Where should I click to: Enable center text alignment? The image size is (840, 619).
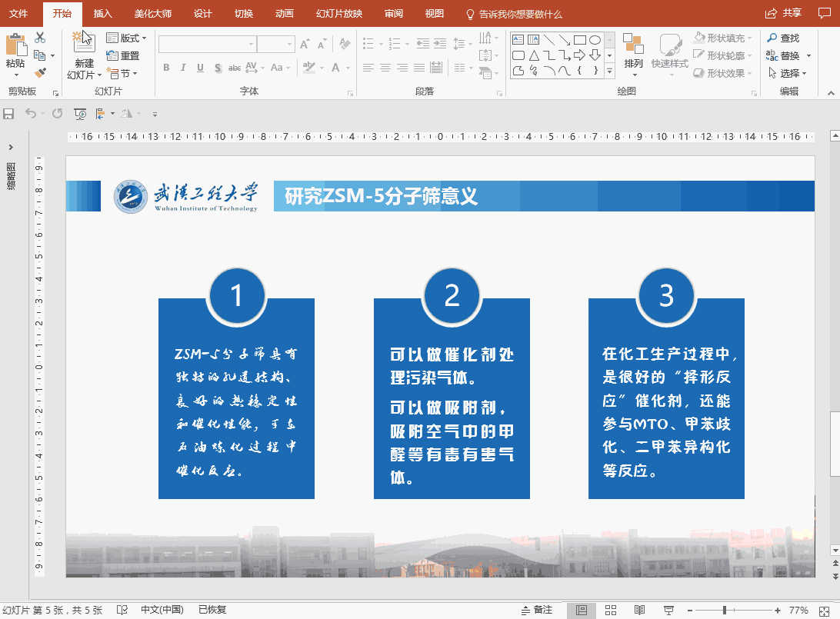(x=385, y=68)
